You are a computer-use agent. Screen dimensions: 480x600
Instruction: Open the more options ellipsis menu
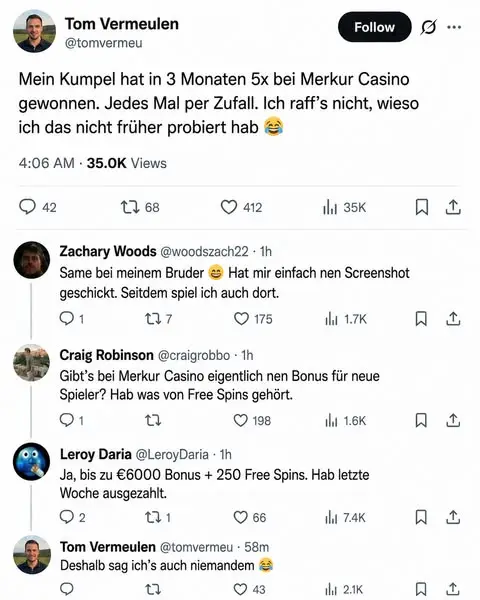coord(454,27)
